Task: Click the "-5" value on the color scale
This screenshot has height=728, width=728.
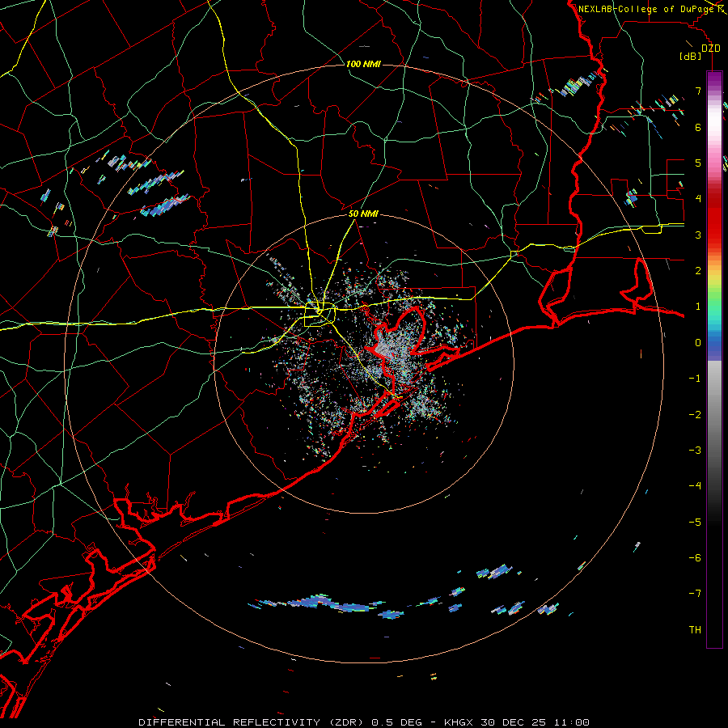Action: (695, 523)
